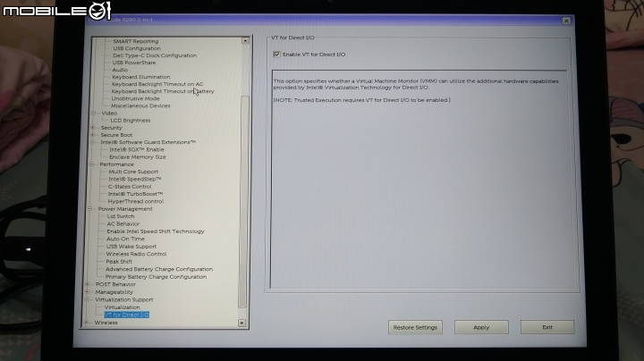Collapse Virtualization Support node
Viewport: 644px width, 361px height.
[87, 299]
